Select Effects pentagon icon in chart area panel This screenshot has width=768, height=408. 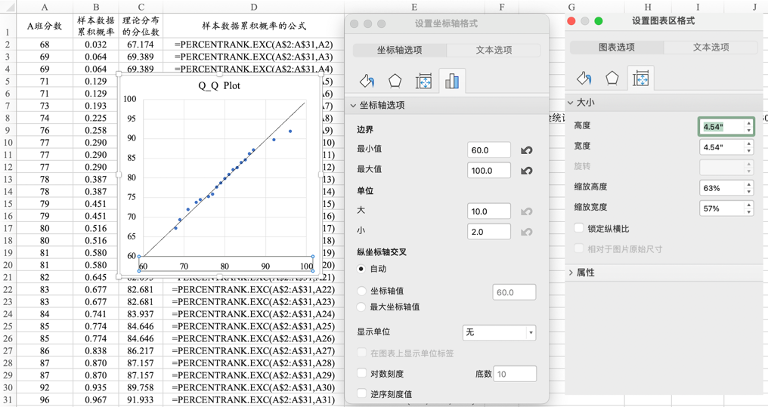point(612,78)
